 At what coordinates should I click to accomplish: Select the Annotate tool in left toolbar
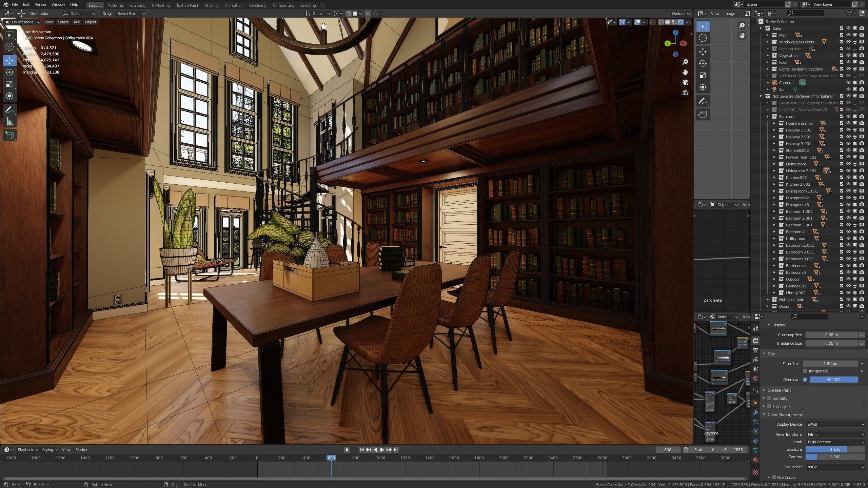point(9,110)
